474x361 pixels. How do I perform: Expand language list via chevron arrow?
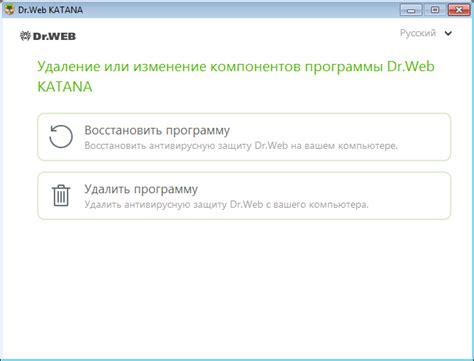pyautogui.click(x=448, y=33)
